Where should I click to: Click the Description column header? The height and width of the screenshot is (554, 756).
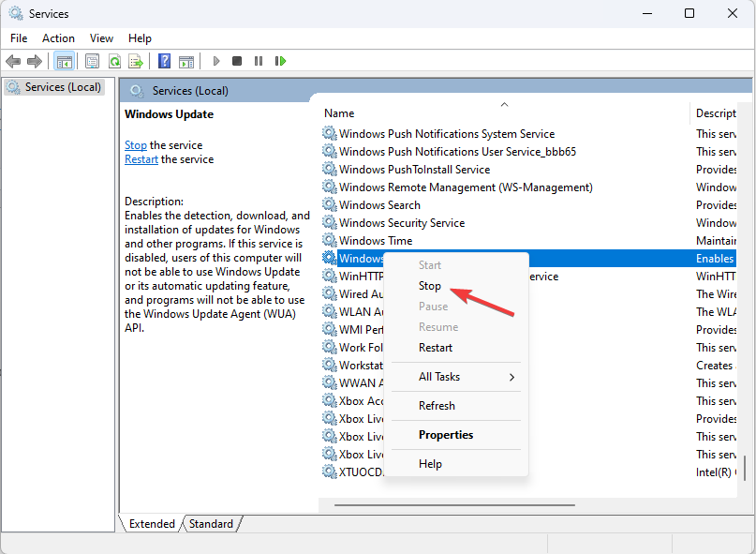[715, 112]
